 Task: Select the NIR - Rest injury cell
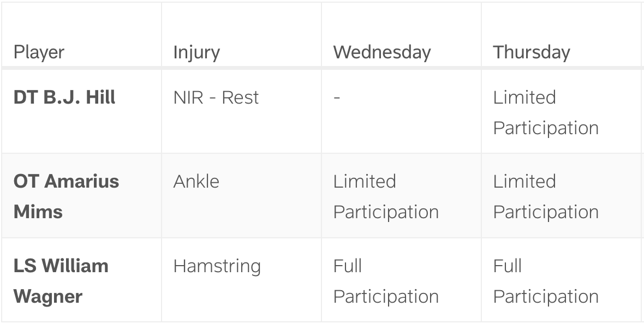(216, 98)
